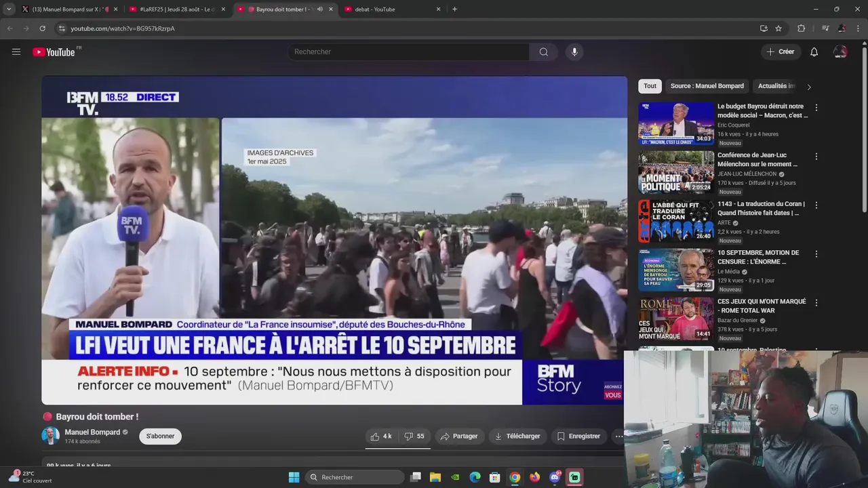Open Le budget Bayrou video thumbnail
This screenshot has width=868, height=488.
(x=676, y=123)
